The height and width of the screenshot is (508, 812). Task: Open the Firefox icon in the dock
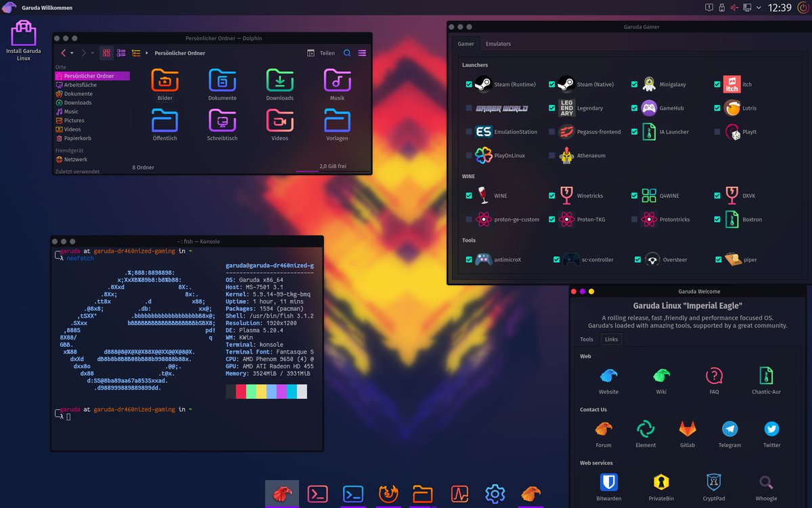(388, 494)
